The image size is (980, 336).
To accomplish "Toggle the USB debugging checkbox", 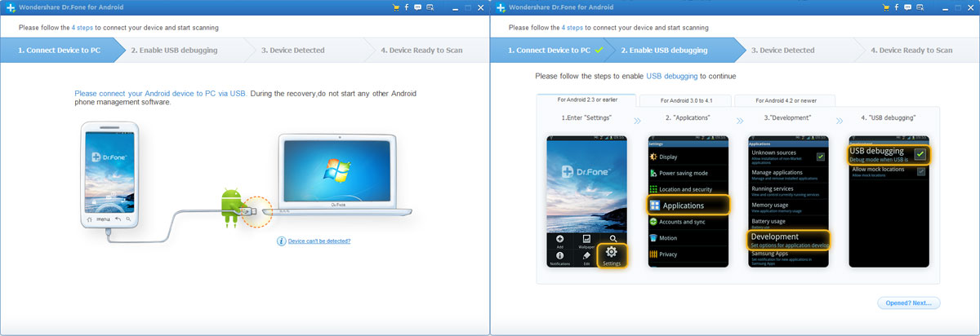I will coord(920,153).
